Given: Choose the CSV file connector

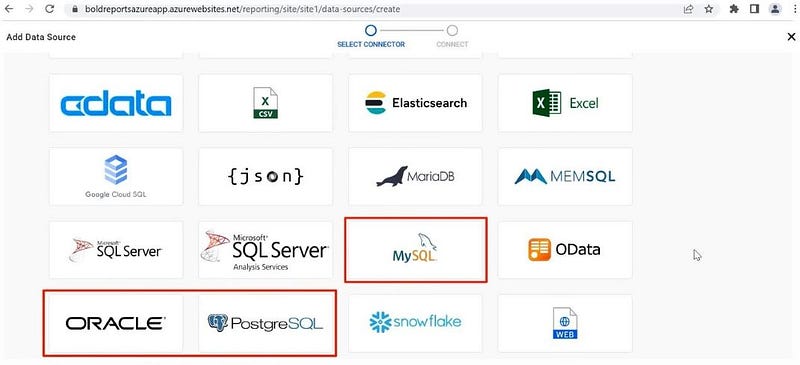Looking at the screenshot, I should click(265, 103).
